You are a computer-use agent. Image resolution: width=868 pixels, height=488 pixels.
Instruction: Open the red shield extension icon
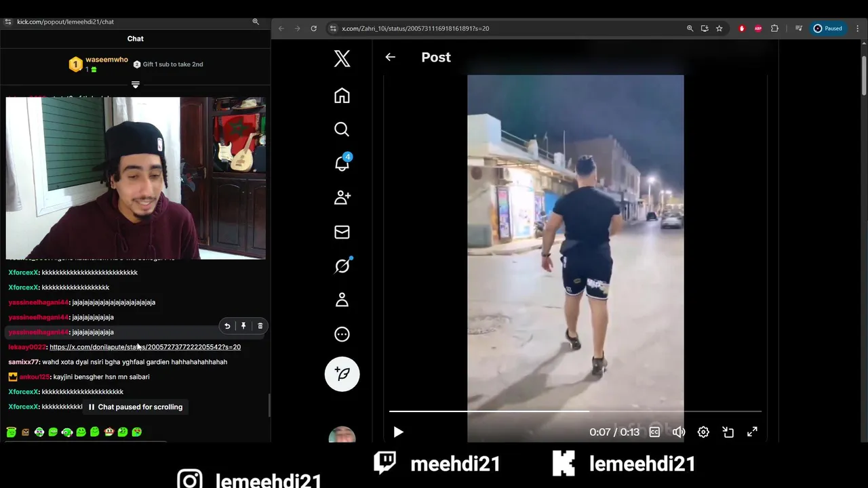[x=742, y=28]
